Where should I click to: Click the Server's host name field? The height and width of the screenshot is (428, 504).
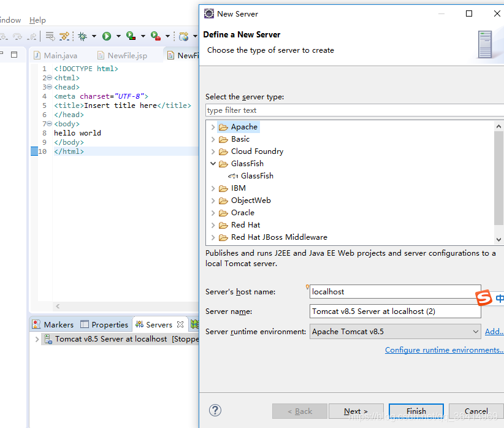coord(395,292)
